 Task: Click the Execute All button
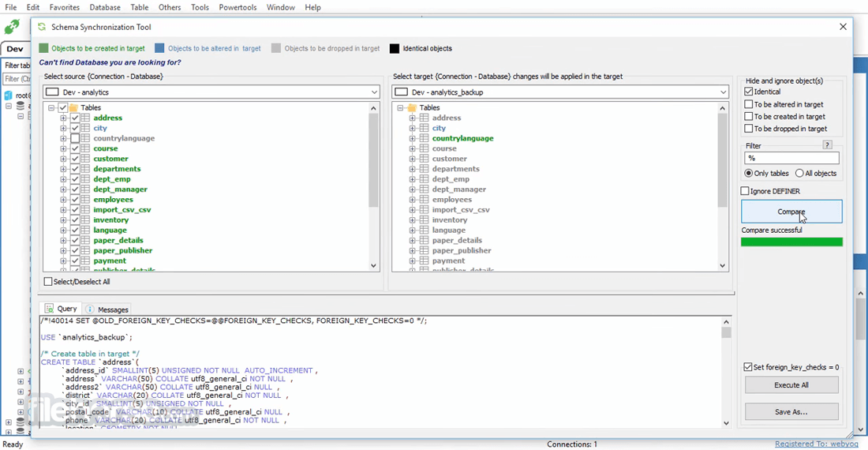coord(791,384)
